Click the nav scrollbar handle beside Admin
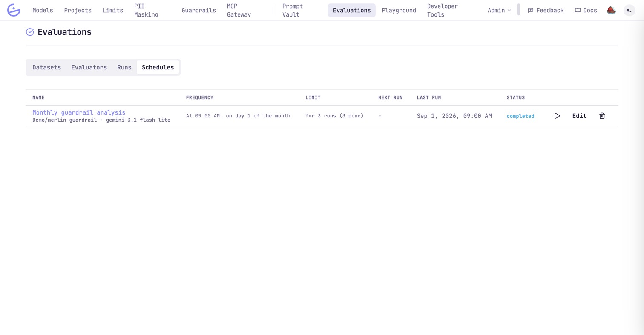Image resolution: width=644 pixels, height=335 pixels. 518,10
